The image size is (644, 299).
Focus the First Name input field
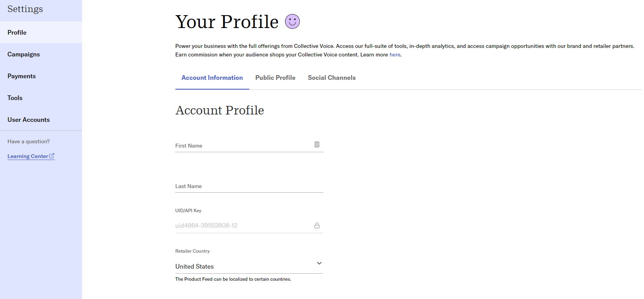(x=249, y=145)
